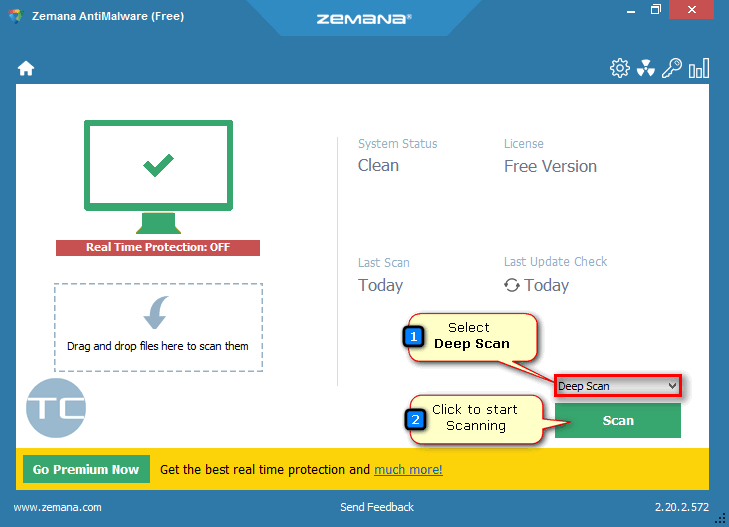Start scanning with the Scan button
Image resolution: width=729 pixels, height=527 pixels.
click(617, 421)
